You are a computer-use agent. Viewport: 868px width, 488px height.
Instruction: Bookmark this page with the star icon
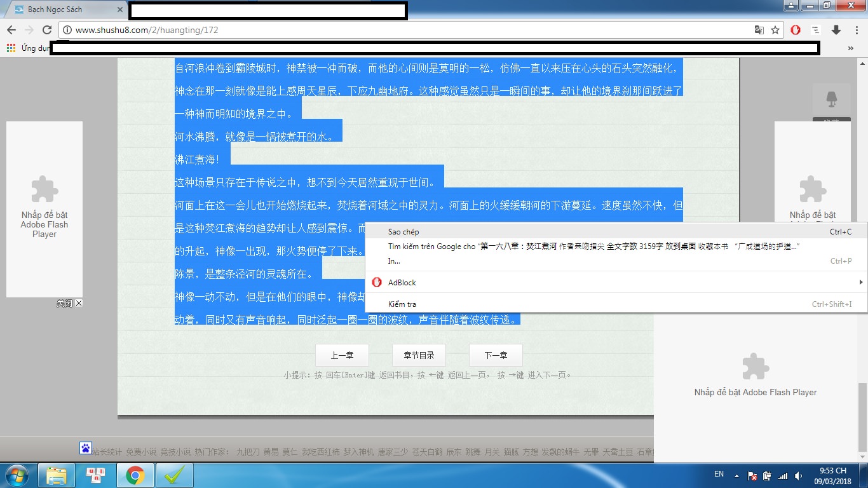[x=775, y=30]
